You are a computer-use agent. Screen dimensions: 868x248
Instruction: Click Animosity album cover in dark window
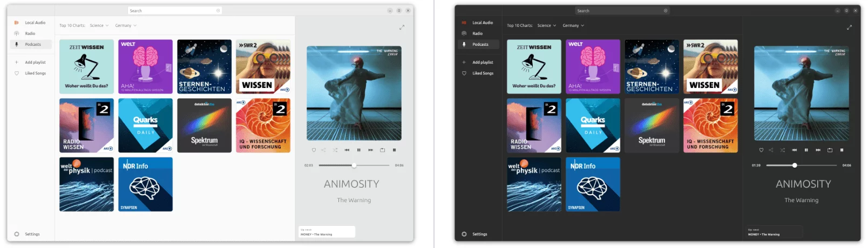(802, 93)
